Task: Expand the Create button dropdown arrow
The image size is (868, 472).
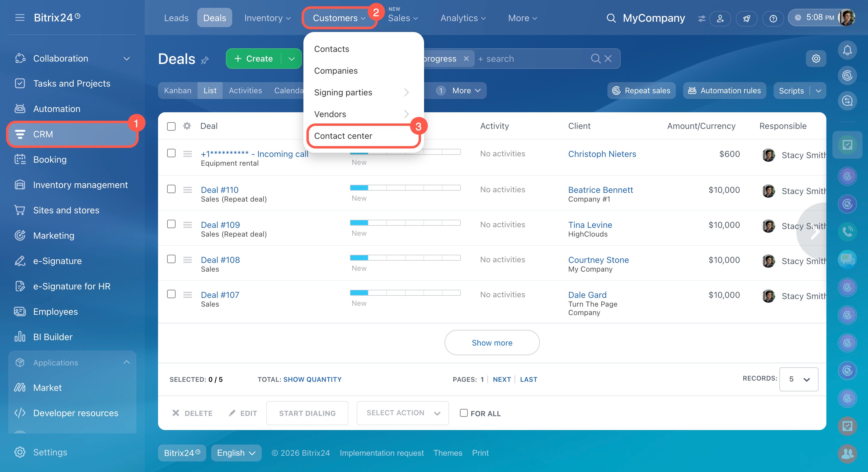Action: click(x=291, y=59)
